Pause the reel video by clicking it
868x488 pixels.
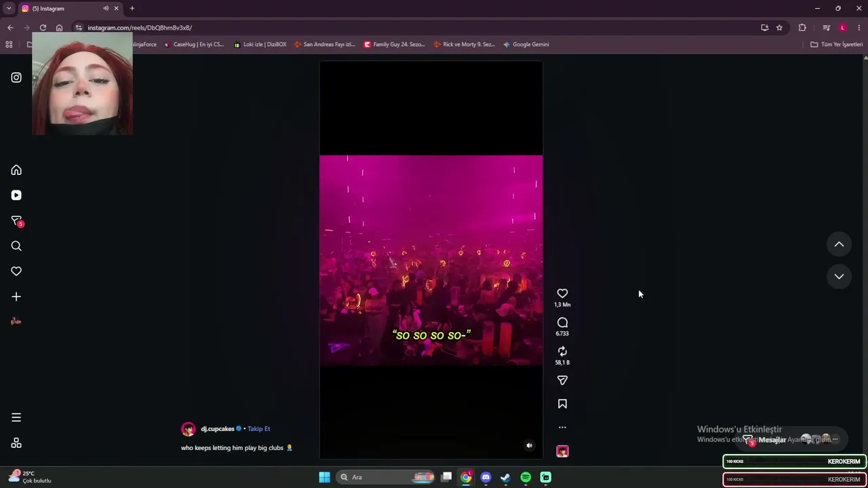431,260
